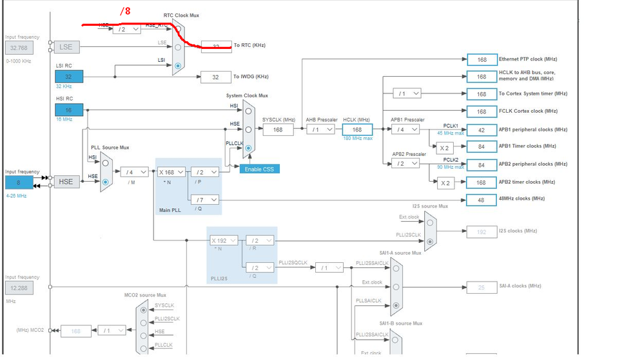Open the Main PLL /Q divider dropdown
Screen dimensions: 644x357
click(205, 200)
